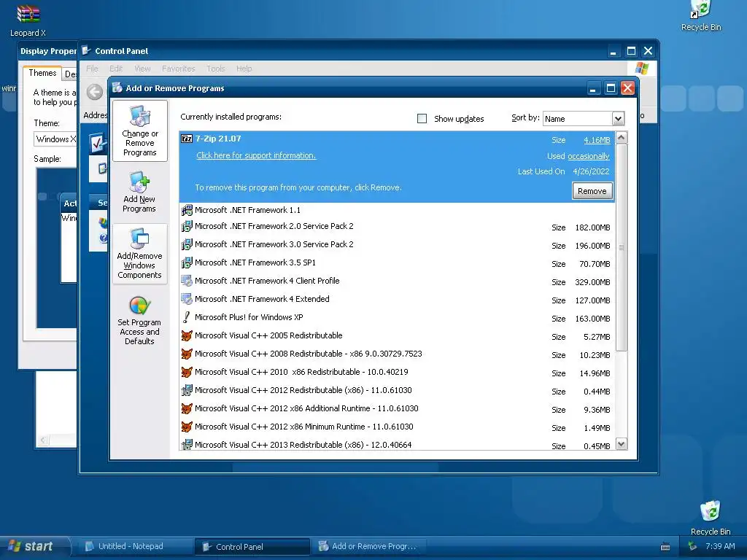Click system tray icon next to clock
Image resolution: width=747 pixels, height=560 pixels.
692,546
